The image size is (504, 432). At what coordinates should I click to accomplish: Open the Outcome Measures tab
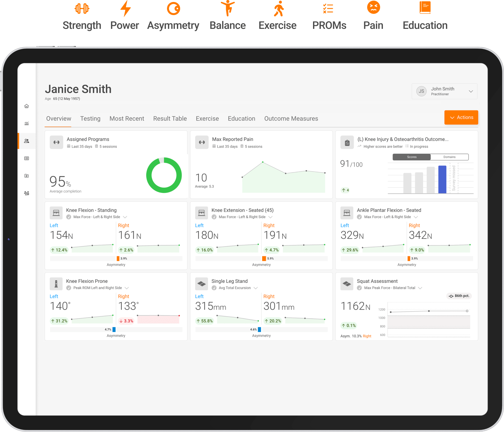291,118
